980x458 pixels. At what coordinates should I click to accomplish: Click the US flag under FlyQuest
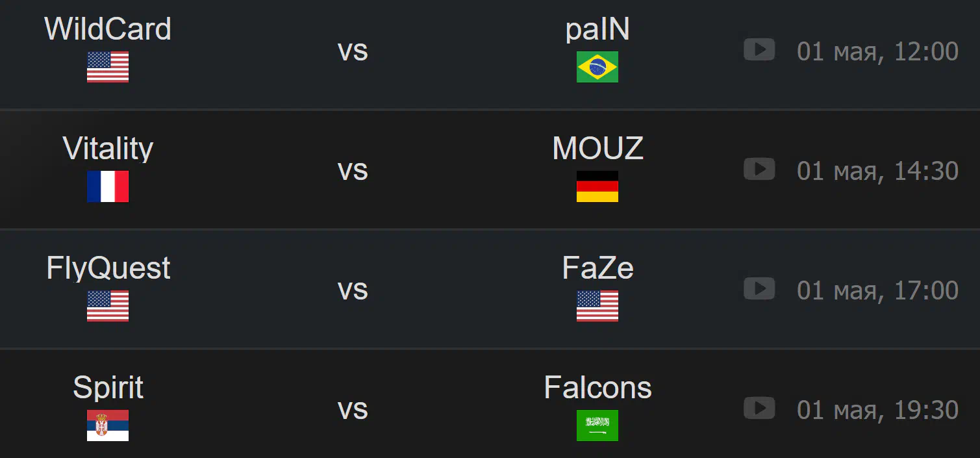click(108, 306)
